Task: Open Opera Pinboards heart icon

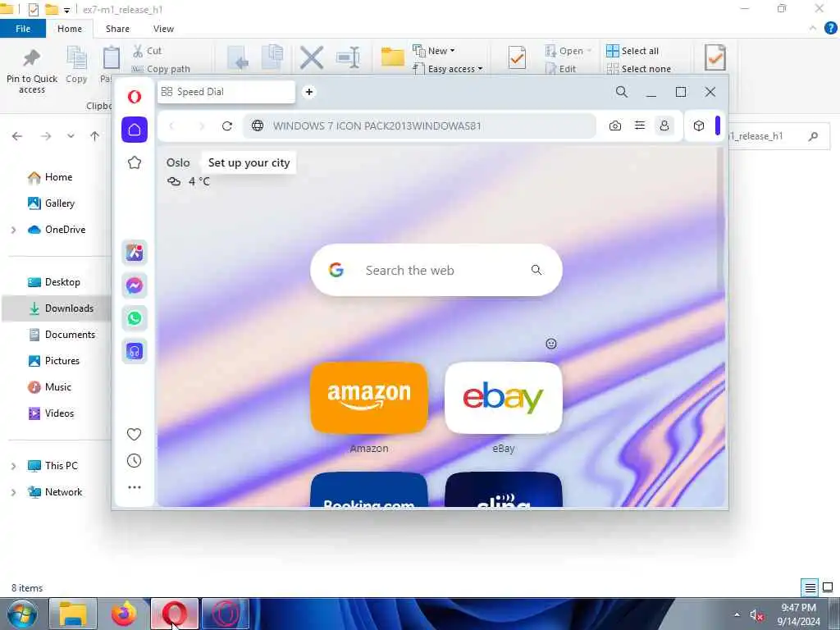Action: [x=134, y=434]
